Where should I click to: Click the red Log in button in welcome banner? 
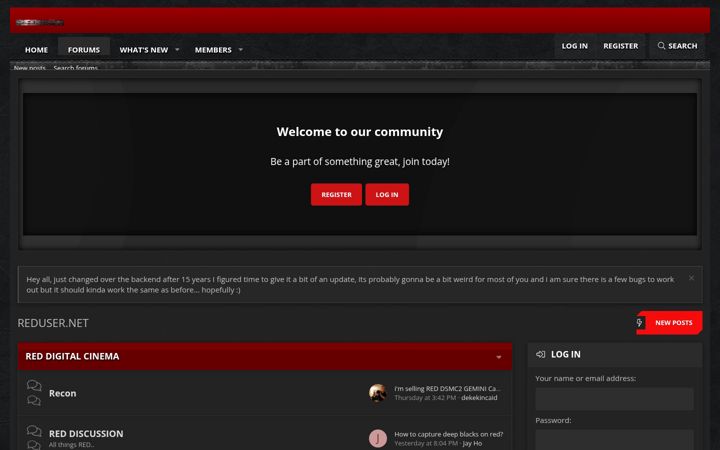387,195
